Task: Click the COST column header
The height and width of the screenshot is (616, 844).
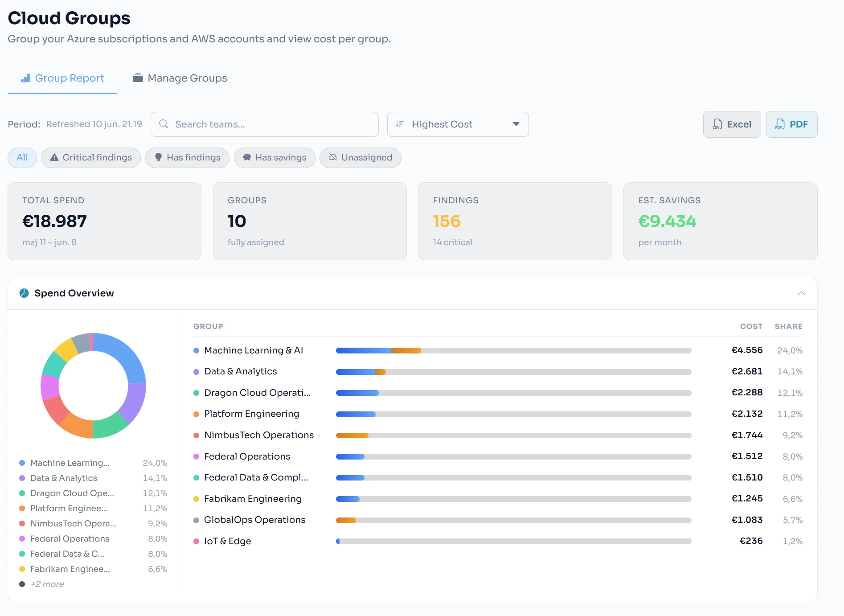Action: click(x=751, y=326)
